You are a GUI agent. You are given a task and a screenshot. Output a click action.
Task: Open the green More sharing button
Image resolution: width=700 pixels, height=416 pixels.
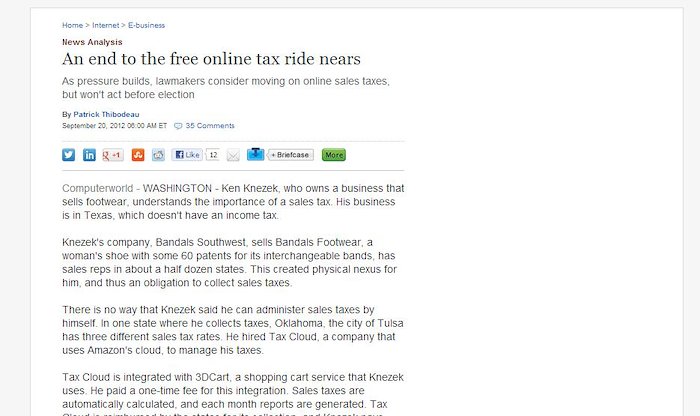(334, 155)
